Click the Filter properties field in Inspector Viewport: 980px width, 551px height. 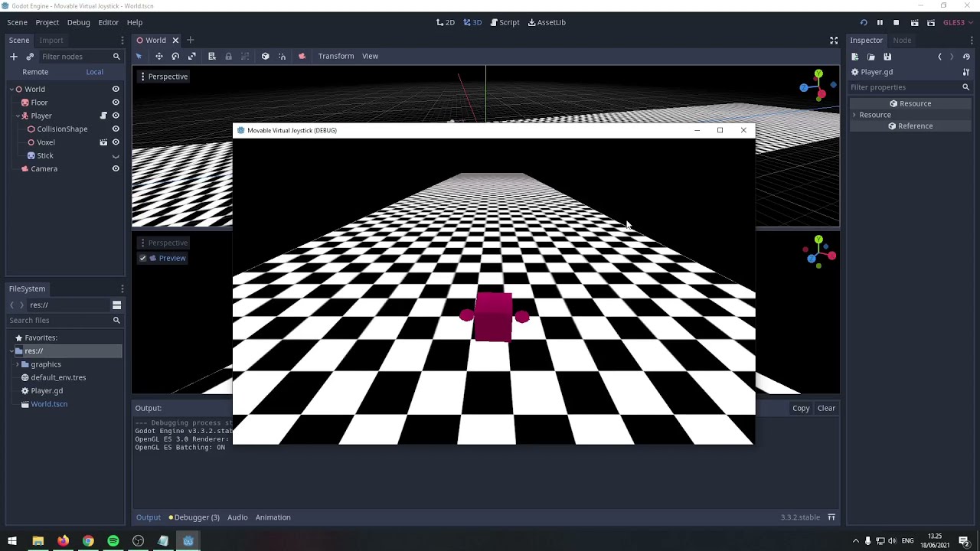[x=910, y=87]
